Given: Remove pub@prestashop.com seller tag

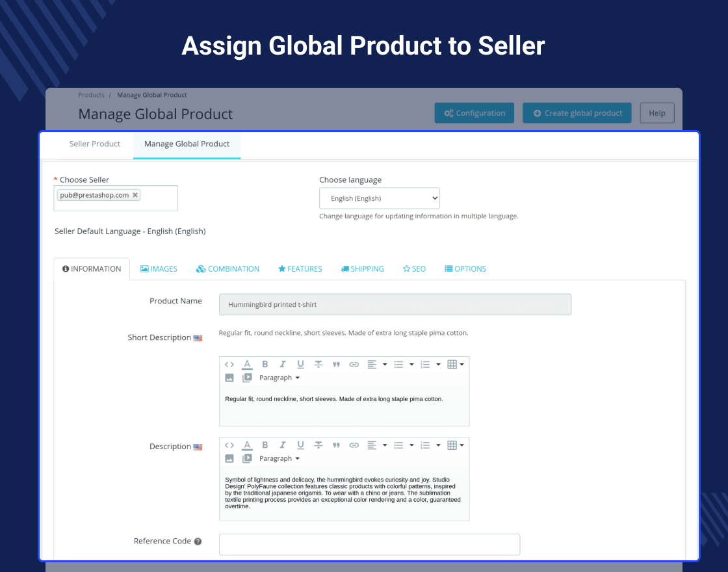Looking at the screenshot, I should 135,195.
